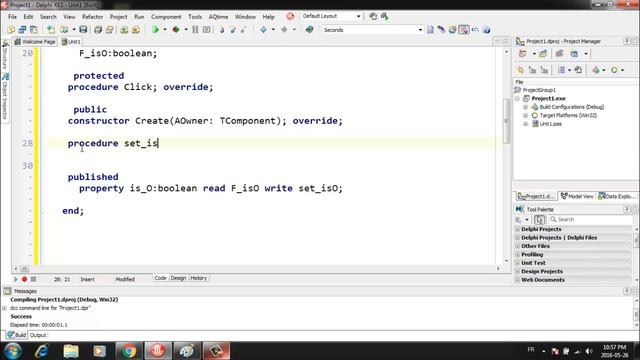The width and height of the screenshot is (640, 360).
Task: Click the Run (green play) toolbar icon
Action: click(x=155, y=29)
